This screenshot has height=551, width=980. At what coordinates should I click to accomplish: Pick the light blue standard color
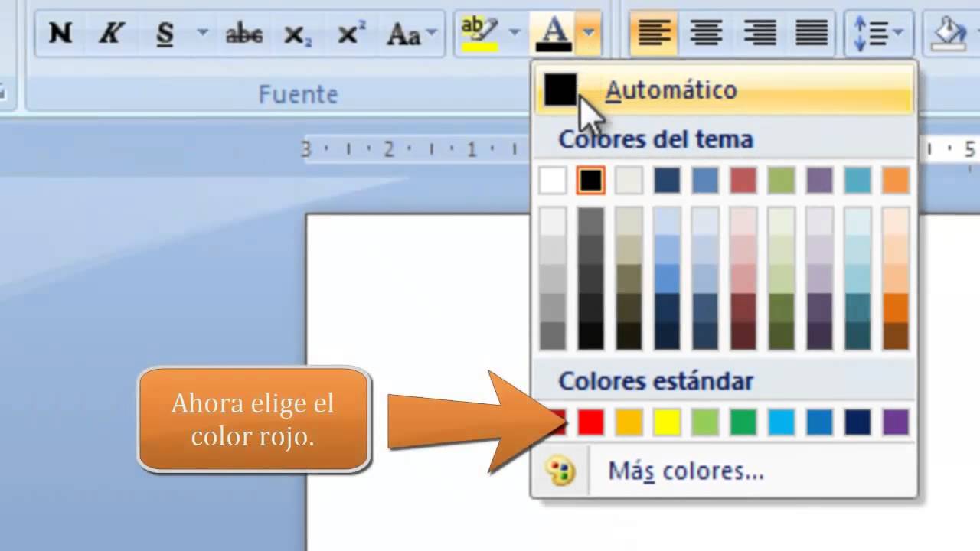coord(782,422)
